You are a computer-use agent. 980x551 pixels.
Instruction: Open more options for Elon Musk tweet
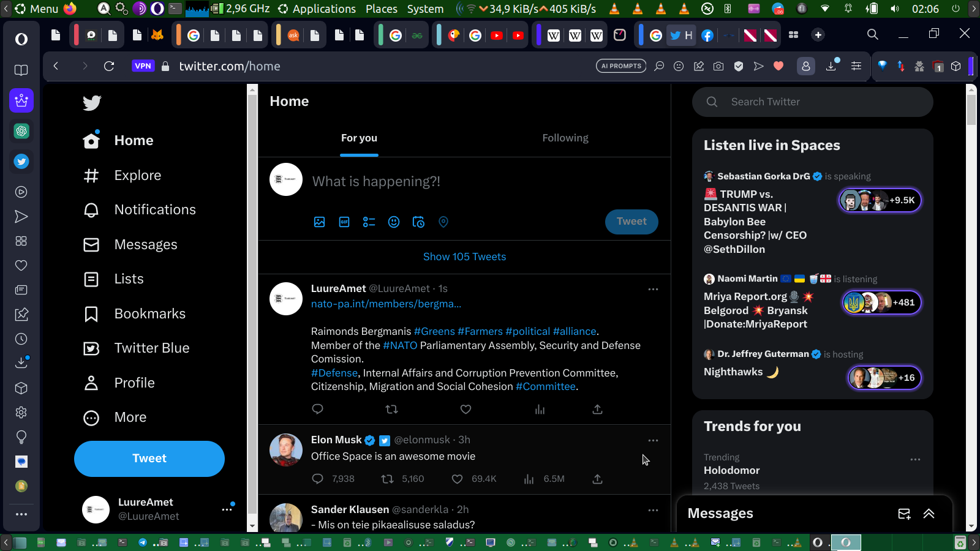[x=653, y=440]
